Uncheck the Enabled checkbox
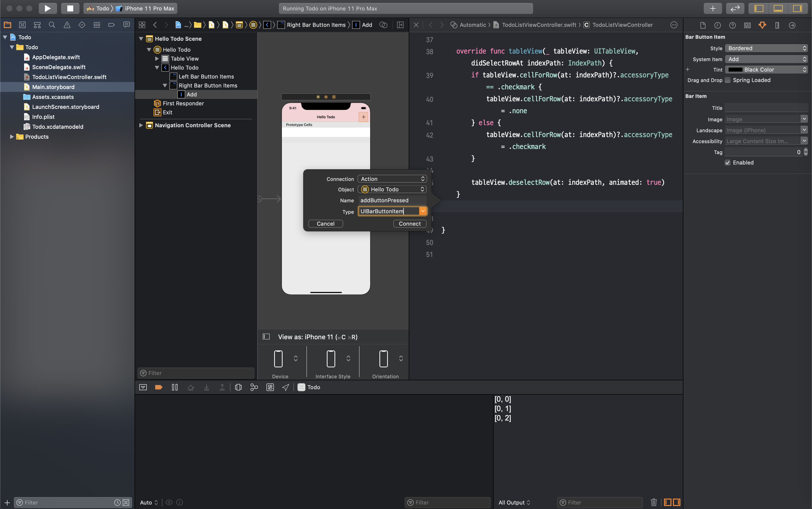This screenshot has width=812, height=509. (x=728, y=163)
